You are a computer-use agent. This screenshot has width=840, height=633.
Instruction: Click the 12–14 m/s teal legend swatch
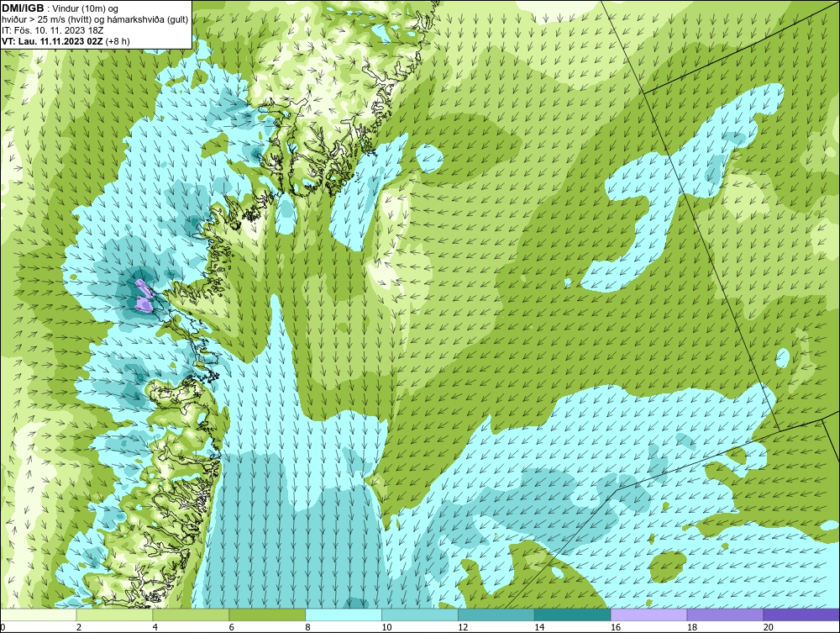pos(496,615)
